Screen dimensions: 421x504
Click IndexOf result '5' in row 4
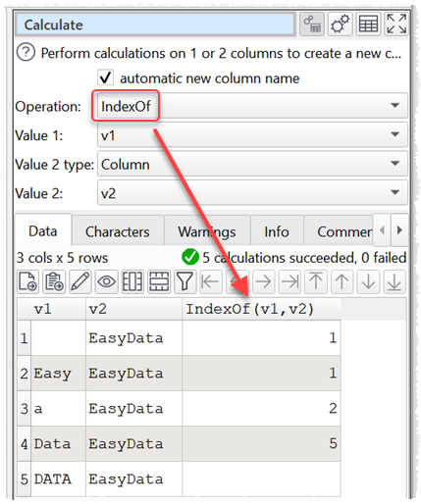point(261,443)
